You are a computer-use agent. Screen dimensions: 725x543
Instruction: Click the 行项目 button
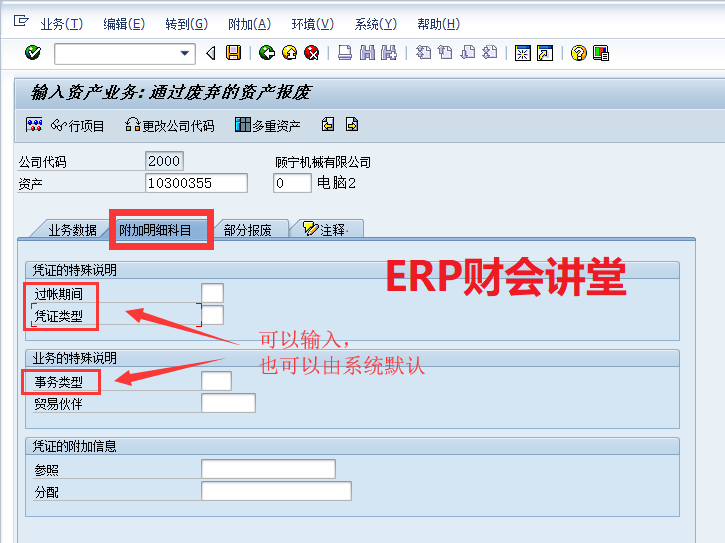(x=78, y=125)
